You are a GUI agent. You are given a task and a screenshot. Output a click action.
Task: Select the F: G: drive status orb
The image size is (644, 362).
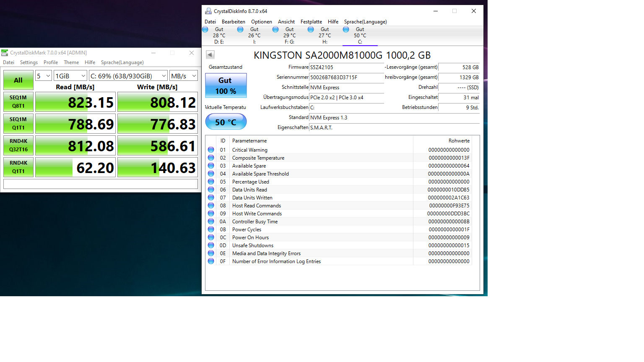(x=275, y=29)
